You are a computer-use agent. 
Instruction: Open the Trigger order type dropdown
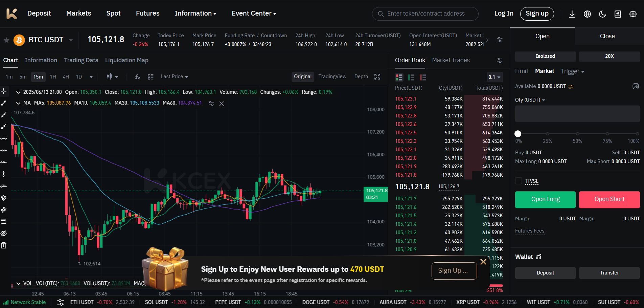point(573,71)
